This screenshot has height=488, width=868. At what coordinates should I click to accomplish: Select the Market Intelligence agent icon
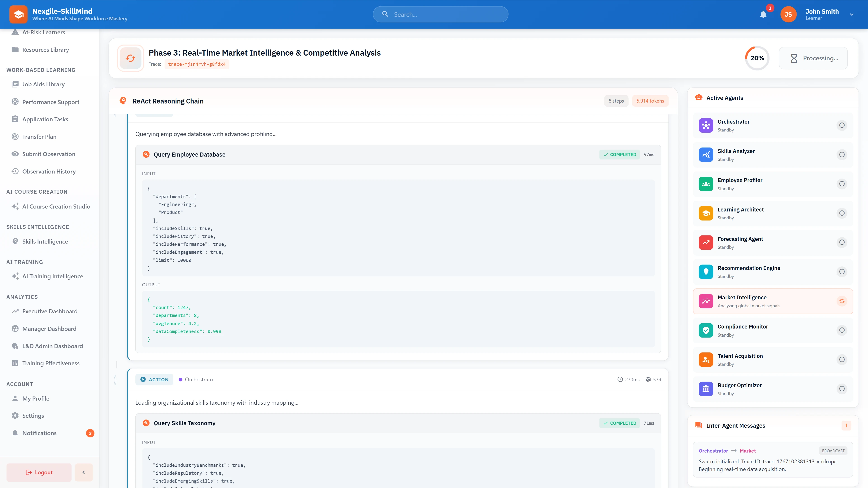[x=706, y=301]
